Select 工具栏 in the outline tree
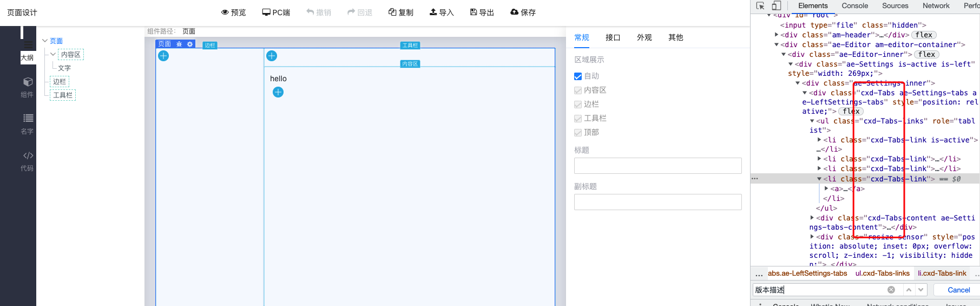This screenshot has width=980, height=306. pos(63,95)
